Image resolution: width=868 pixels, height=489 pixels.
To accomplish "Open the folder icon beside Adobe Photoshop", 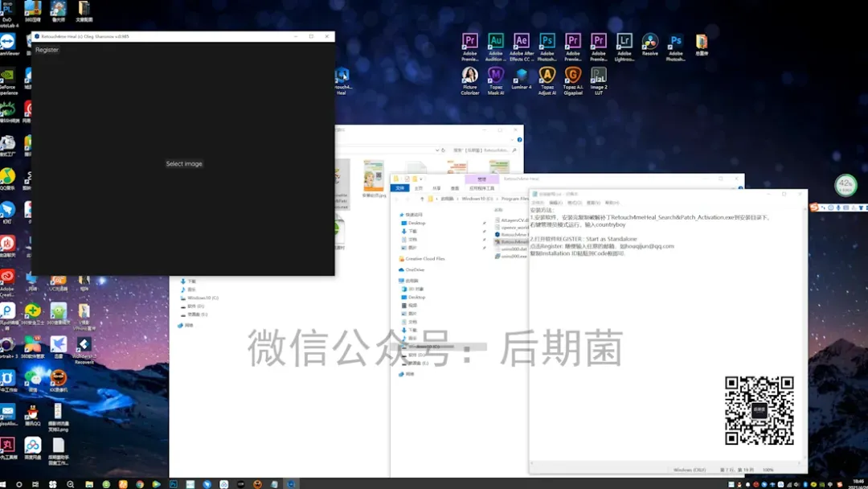I will pyautogui.click(x=702, y=45).
